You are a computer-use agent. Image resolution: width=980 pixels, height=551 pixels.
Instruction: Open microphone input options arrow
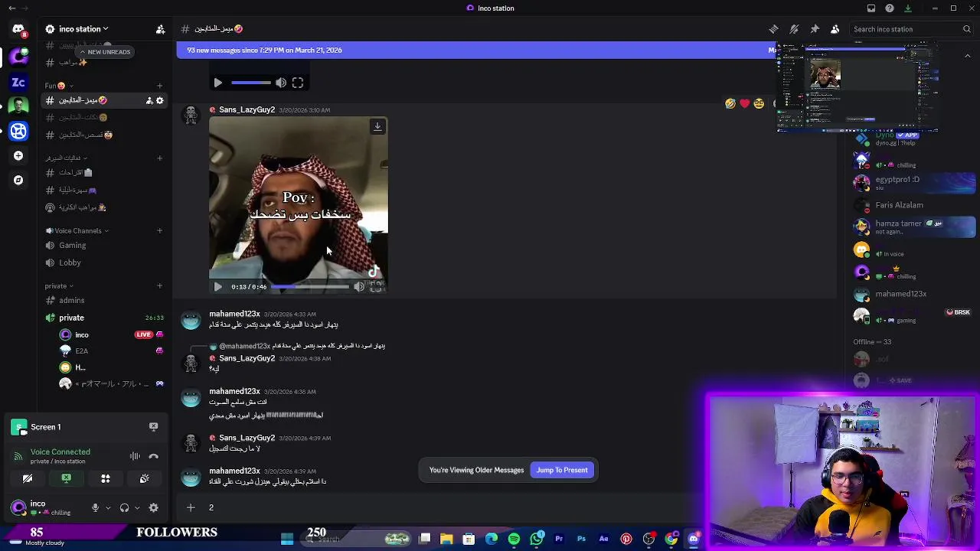pyautogui.click(x=108, y=507)
